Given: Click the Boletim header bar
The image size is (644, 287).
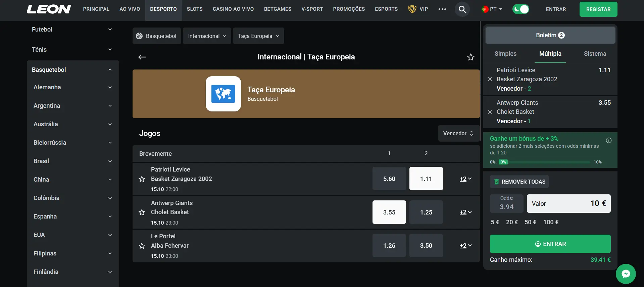Looking at the screenshot, I should [550, 35].
